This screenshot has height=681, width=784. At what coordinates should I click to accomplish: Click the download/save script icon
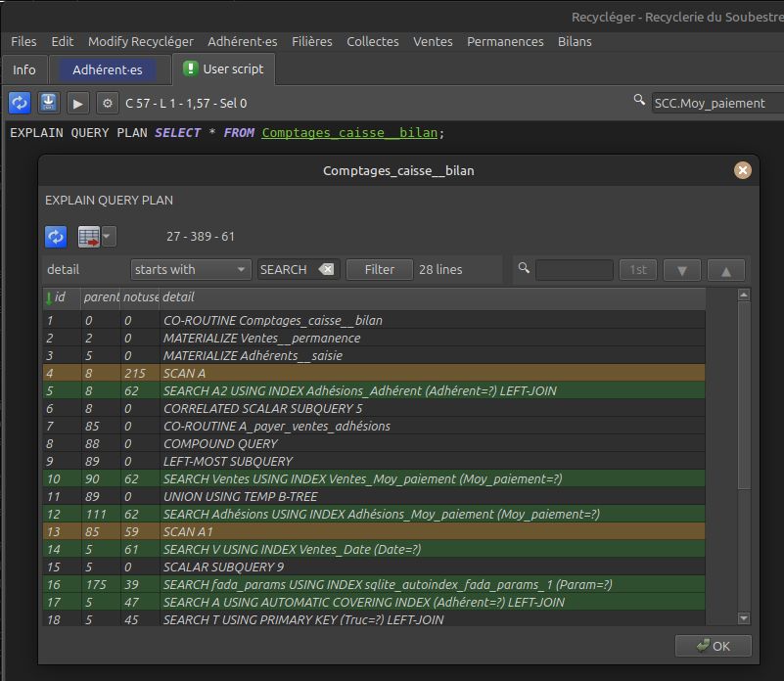click(48, 103)
